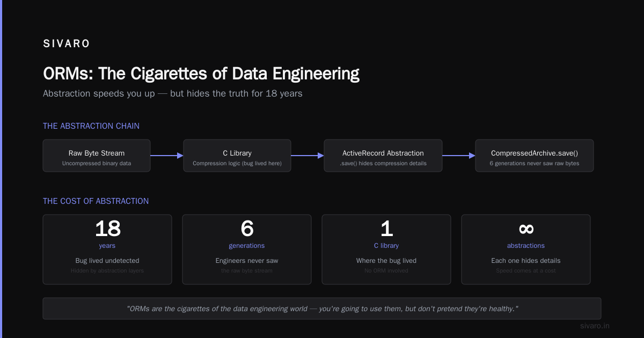Click the Bug lived undetected card text
Image resolution: width=644 pixels, height=338 pixels.
[107, 261]
